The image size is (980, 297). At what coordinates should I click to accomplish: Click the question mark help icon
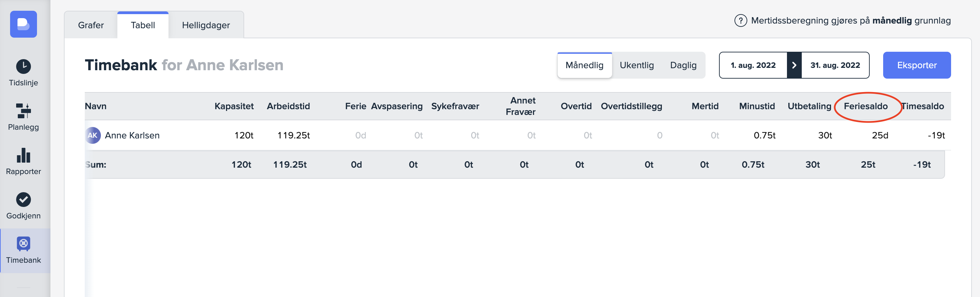pos(740,20)
